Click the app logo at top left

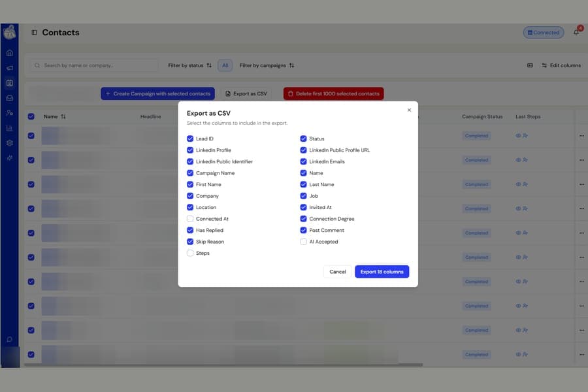coord(9,32)
